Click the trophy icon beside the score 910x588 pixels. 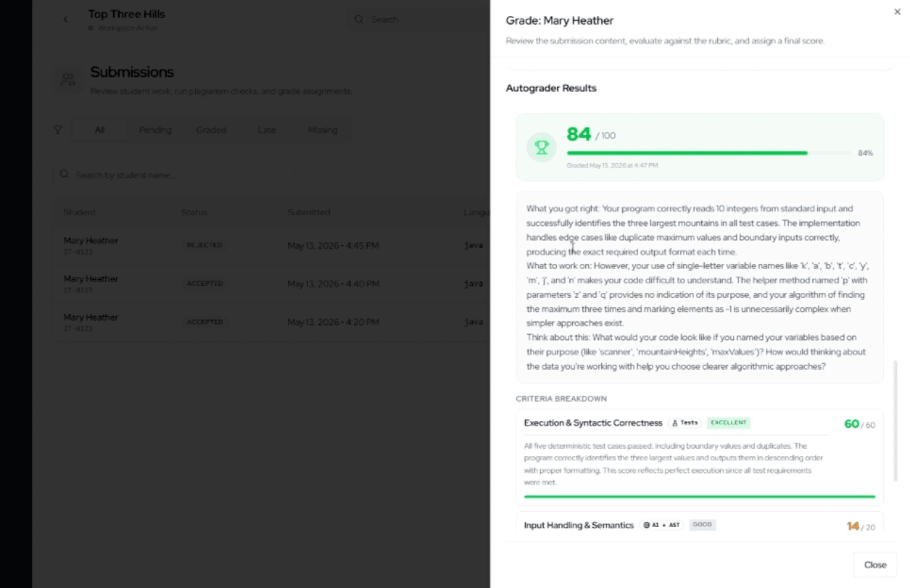[542, 147]
